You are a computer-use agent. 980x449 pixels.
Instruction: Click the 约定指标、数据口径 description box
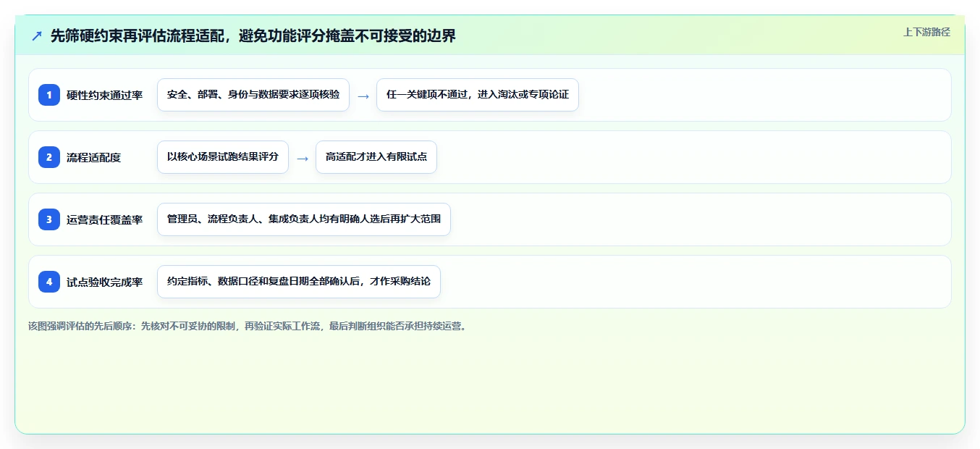[299, 282]
